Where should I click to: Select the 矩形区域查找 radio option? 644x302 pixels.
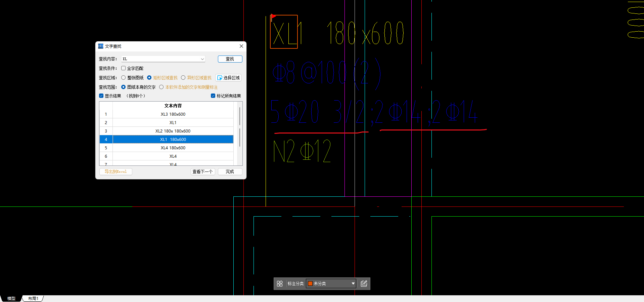[x=149, y=78]
